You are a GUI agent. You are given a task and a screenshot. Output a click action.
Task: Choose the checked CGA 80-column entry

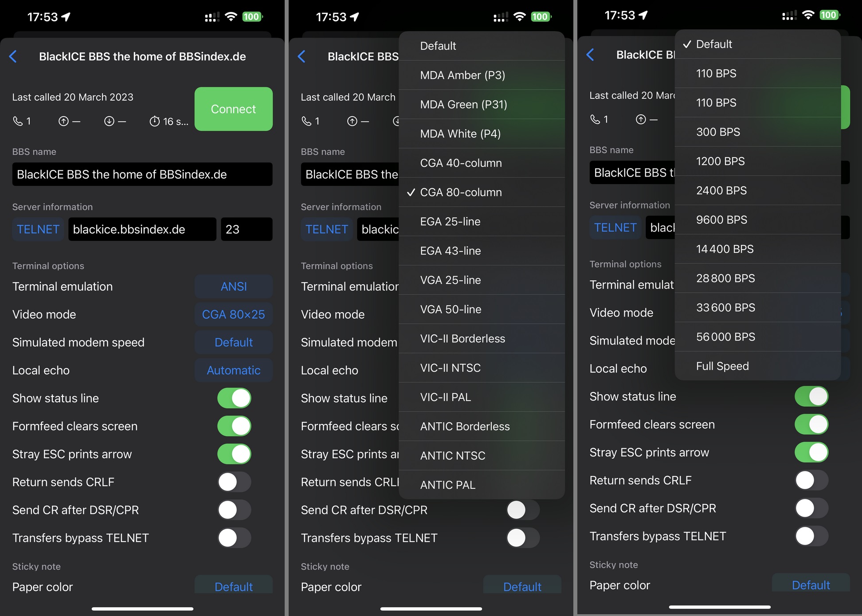pos(482,192)
